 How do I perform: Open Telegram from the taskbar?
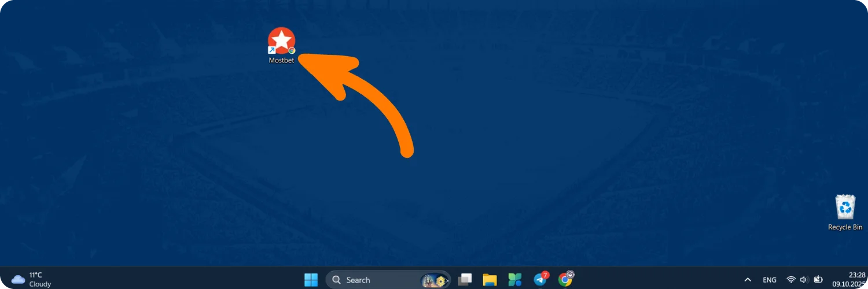pyautogui.click(x=540, y=280)
